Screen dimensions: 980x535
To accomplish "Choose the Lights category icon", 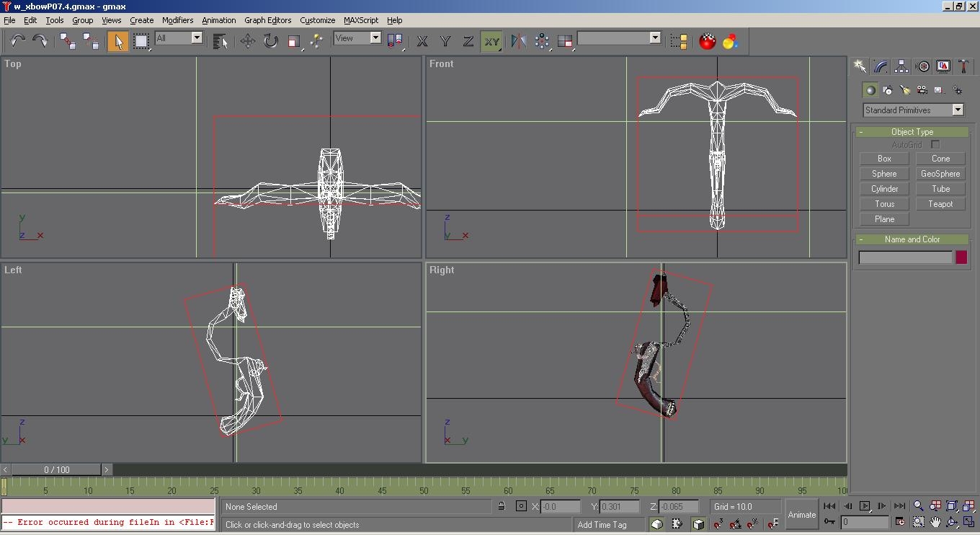I will click(x=905, y=90).
